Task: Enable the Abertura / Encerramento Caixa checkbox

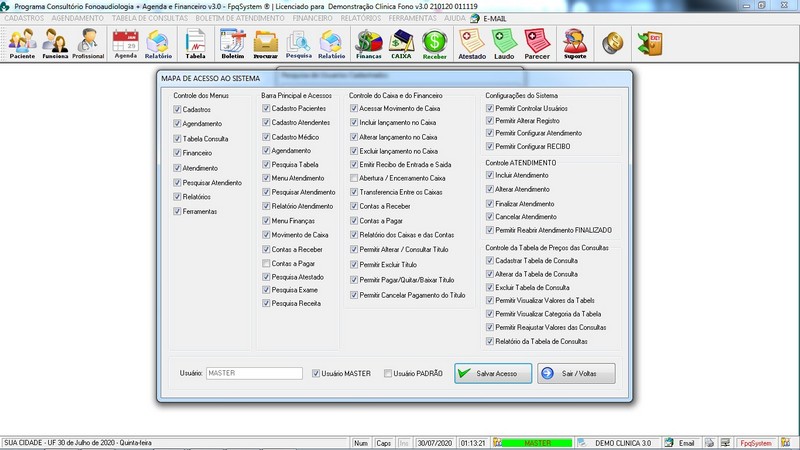Action: click(354, 178)
